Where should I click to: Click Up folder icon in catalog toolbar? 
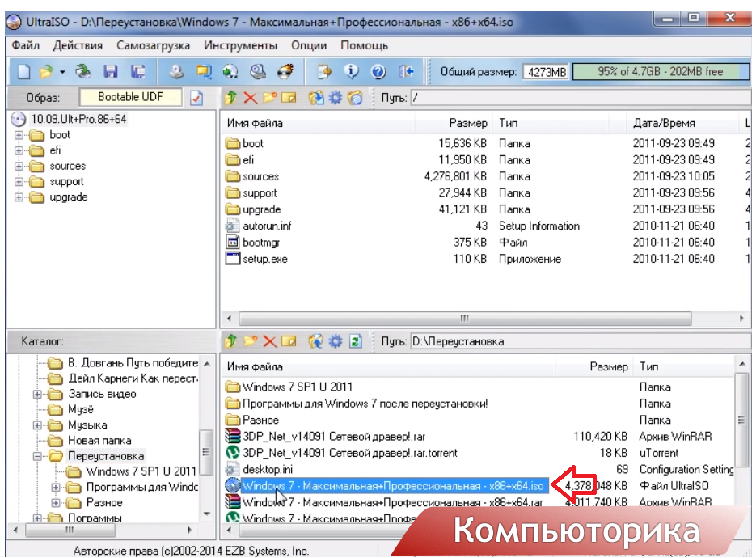pyautogui.click(x=230, y=341)
